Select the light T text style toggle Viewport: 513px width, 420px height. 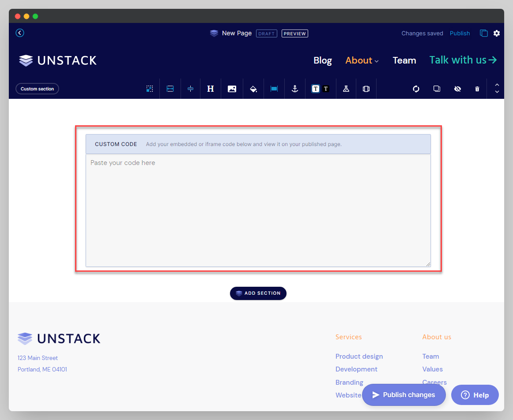coord(315,89)
